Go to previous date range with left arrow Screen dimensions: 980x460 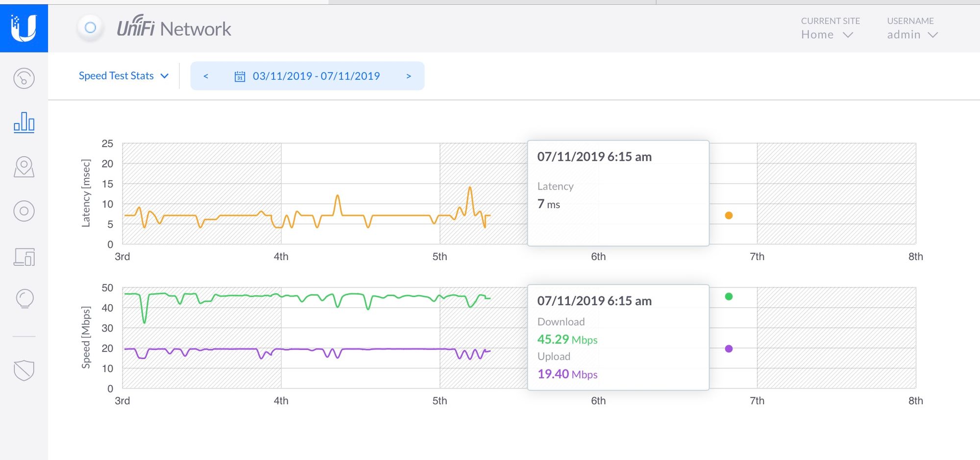(206, 76)
